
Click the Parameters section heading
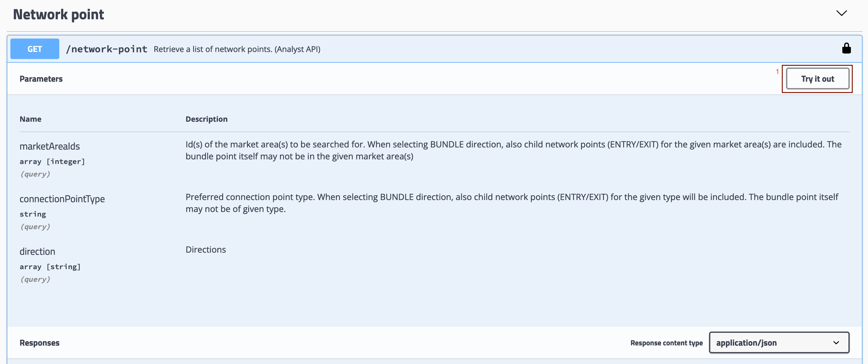(x=41, y=79)
